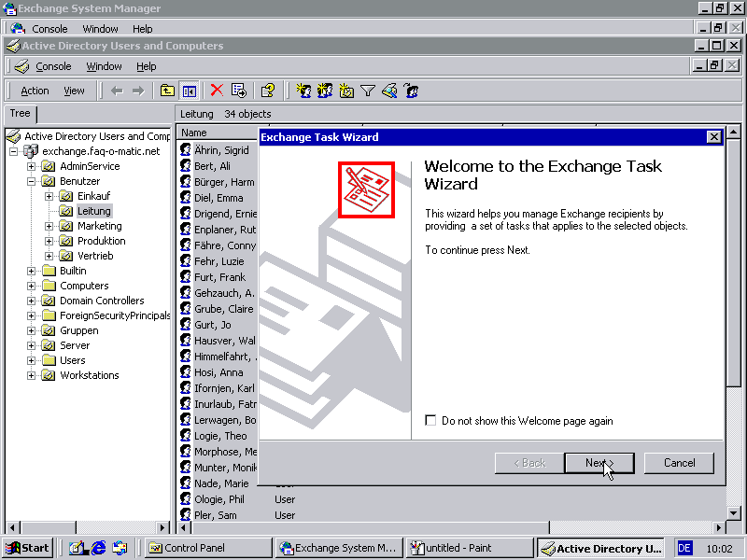
Task: Click the Add to group toolbar icon
Action: (x=411, y=91)
